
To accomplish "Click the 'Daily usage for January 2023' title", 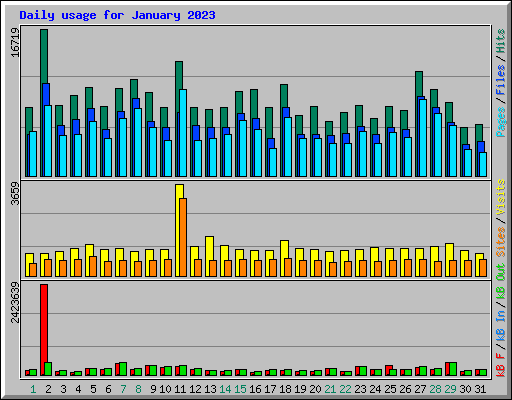I will click(x=117, y=15).
